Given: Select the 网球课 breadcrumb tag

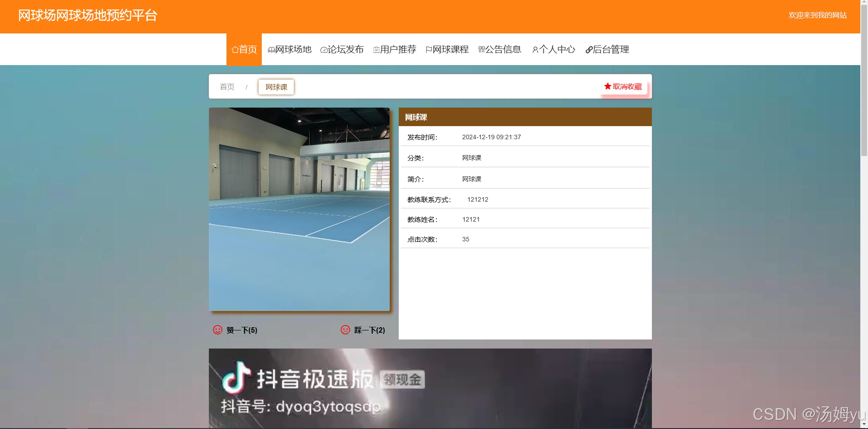Looking at the screenshot, I should (276, 87).
